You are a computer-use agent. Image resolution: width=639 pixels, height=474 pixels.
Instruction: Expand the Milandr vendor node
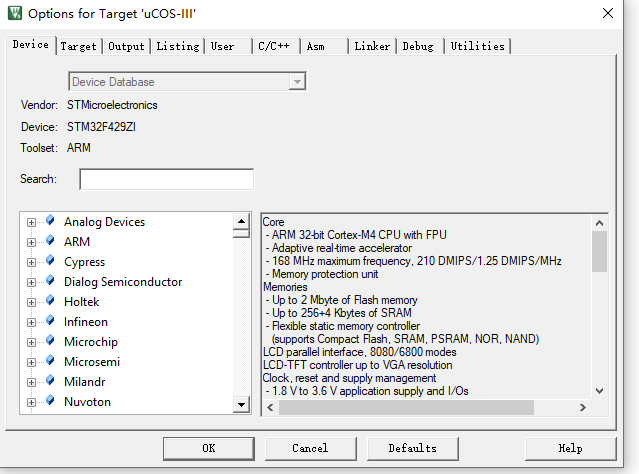(x=32, y=382)
